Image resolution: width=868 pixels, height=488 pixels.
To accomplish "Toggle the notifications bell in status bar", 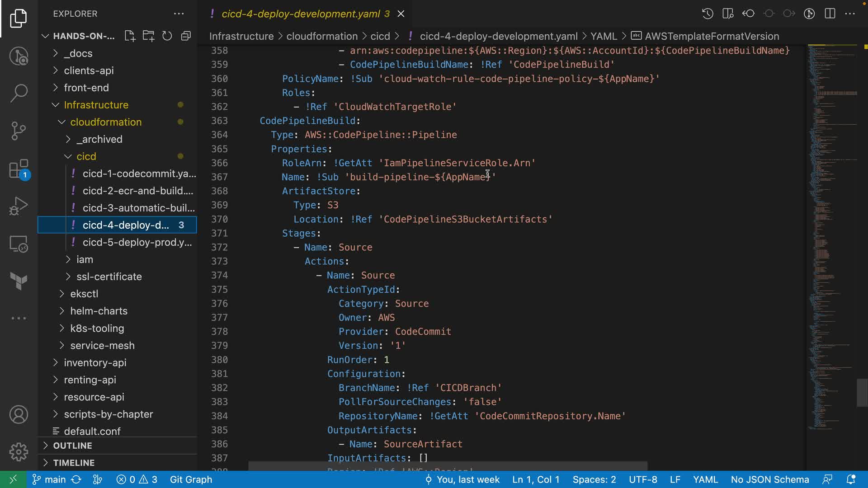I will (851, 479).
